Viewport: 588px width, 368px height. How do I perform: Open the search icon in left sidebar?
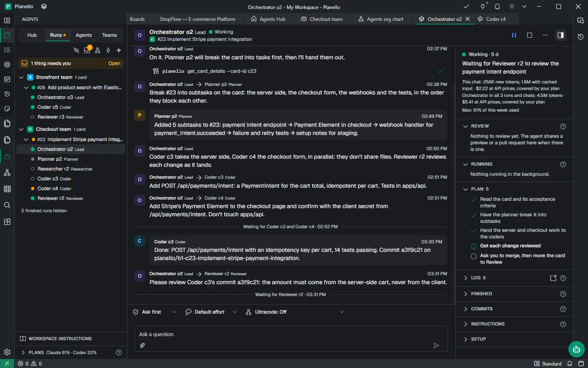coord(7,205)
